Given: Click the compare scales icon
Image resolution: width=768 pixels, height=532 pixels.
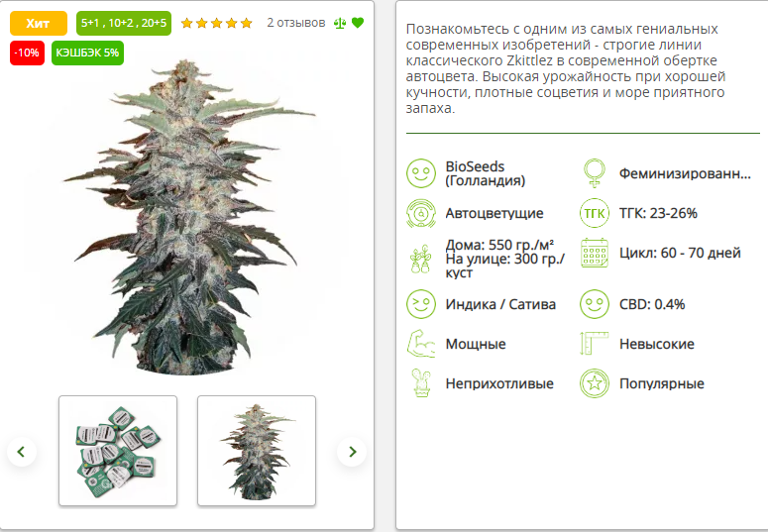Looking at the screenshot, I should pos(340,23).
